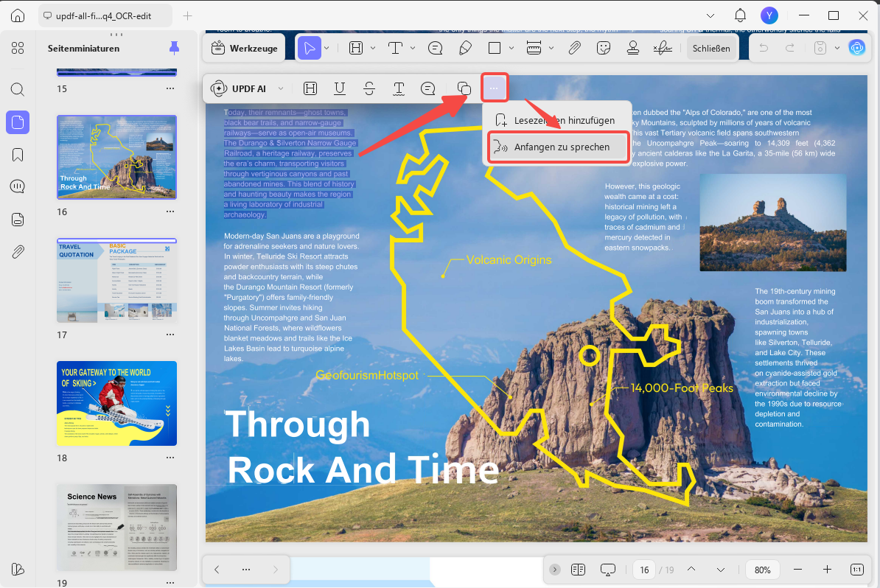Start slideshow presentation icon in bottom bar
This screenshot has height=588, width=880.
pos(608,570)
